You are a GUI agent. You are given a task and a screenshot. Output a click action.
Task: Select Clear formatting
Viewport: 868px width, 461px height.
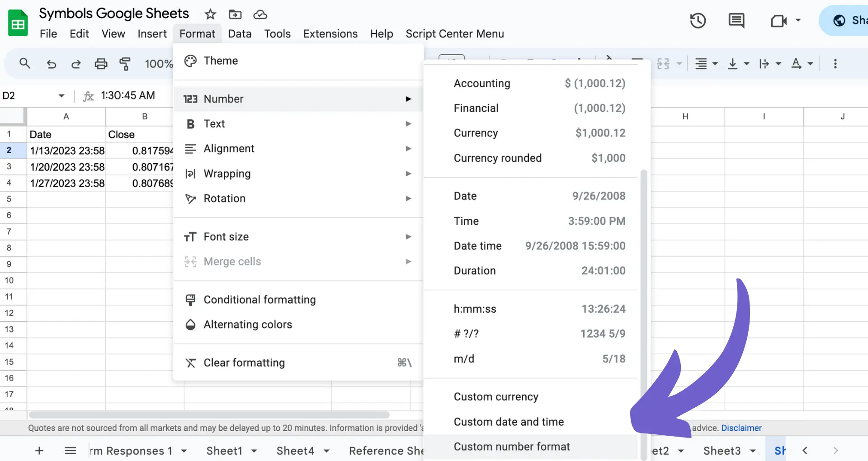[298, 363]
